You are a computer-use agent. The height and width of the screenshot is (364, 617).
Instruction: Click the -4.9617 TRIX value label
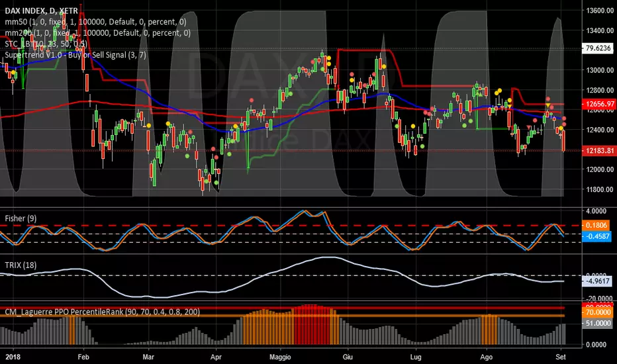click(596, 281)
